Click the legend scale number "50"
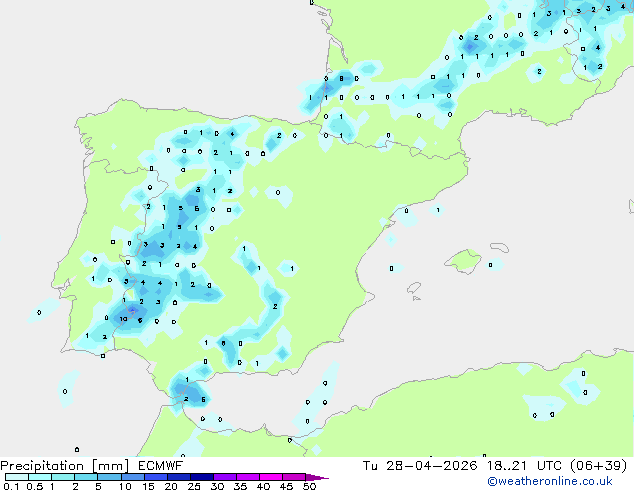The image size is (634, 490). pyautogui.click(x=309, y=486)
